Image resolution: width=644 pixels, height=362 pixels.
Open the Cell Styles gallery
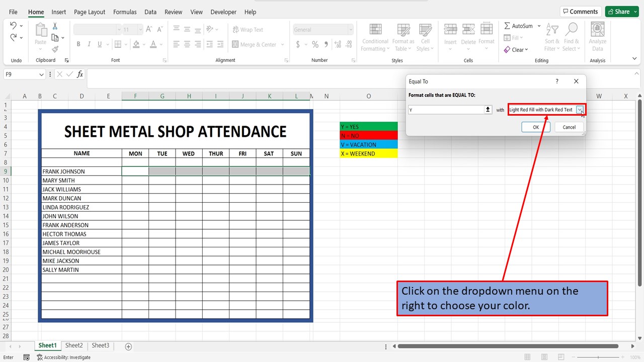pos(425,37)
